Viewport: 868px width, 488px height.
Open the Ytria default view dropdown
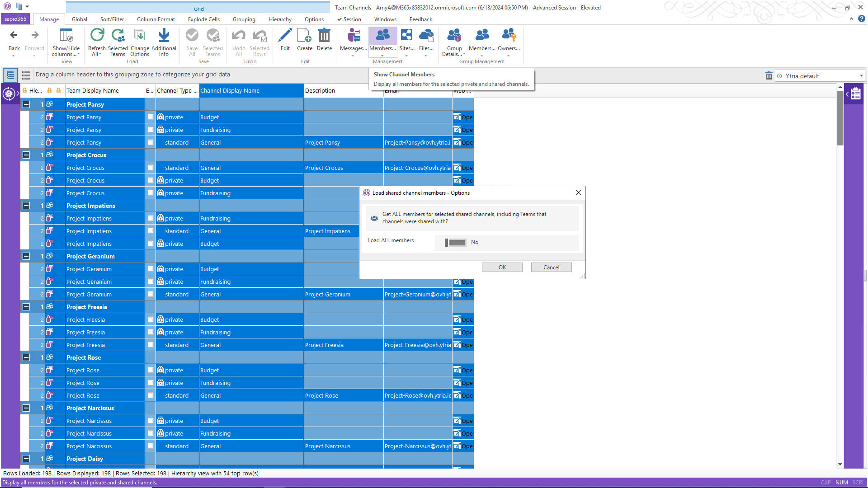click(x=820, y=76)
